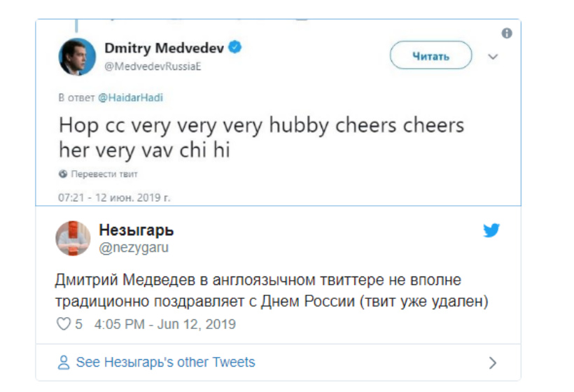
Task: Open the 07:21 - 12 июн. 2019 timestamp
Action: tap(113, 197)
